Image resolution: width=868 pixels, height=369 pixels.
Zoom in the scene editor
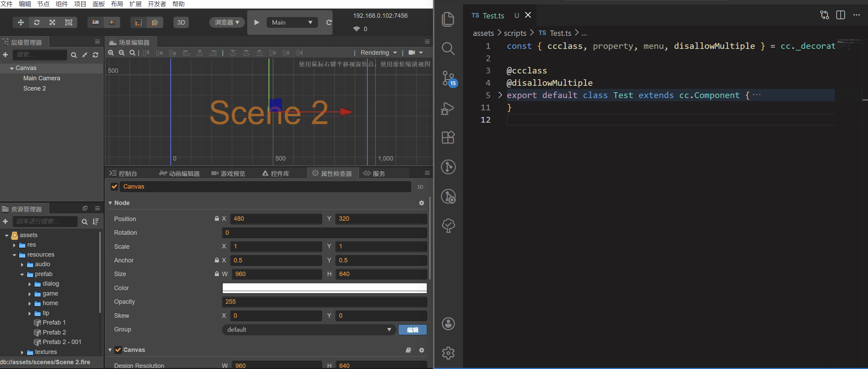111,53
